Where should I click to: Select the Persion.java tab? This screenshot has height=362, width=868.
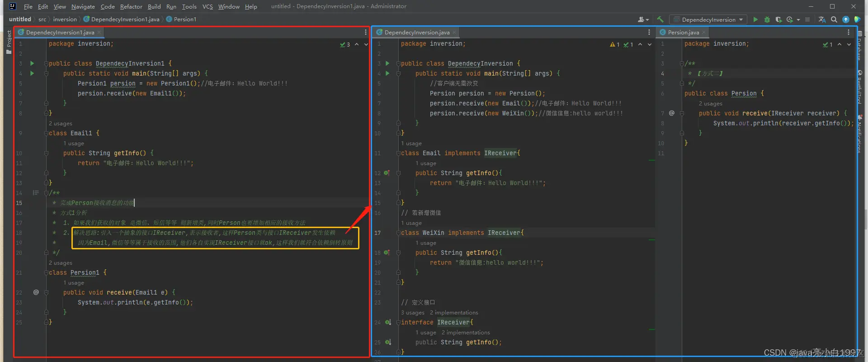point(683,32)
